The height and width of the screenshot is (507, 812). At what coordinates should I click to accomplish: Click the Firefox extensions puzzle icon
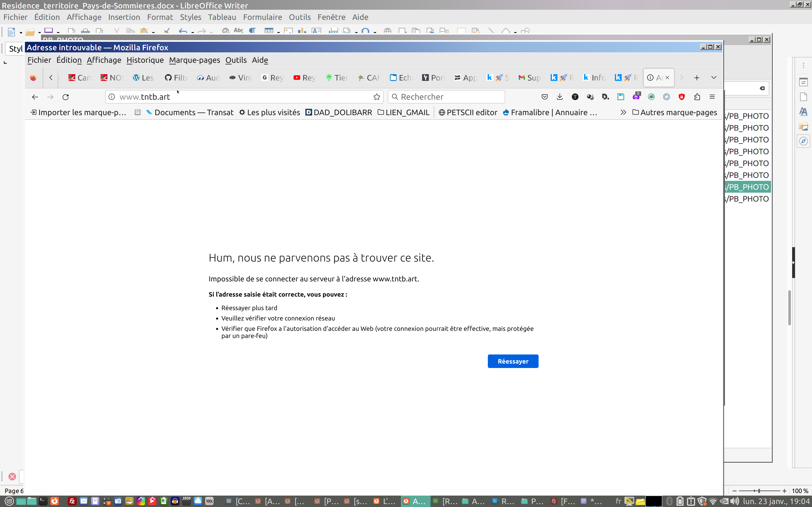[x=697, y=97]
